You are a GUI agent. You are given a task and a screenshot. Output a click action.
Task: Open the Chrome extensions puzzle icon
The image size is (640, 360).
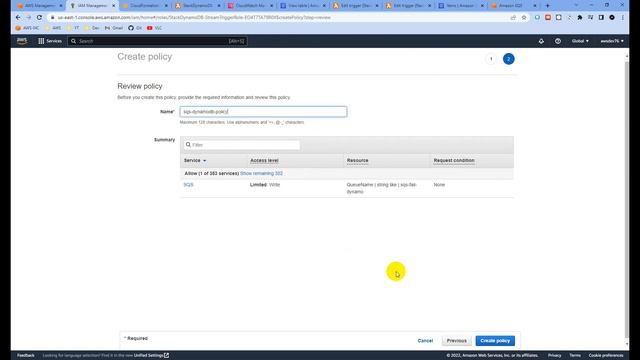pyautogui.click(x=580, y=18)
